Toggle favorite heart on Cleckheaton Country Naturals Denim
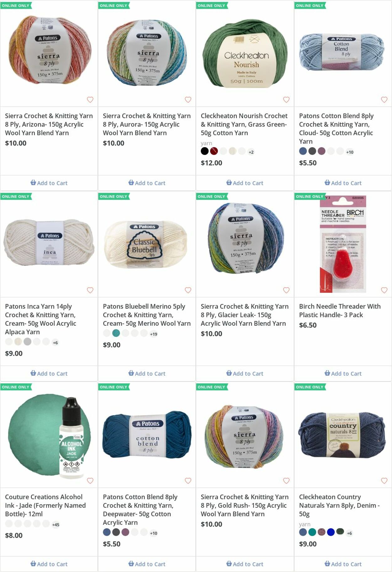This screenshot has height=572, width=392. coord(384,481)
